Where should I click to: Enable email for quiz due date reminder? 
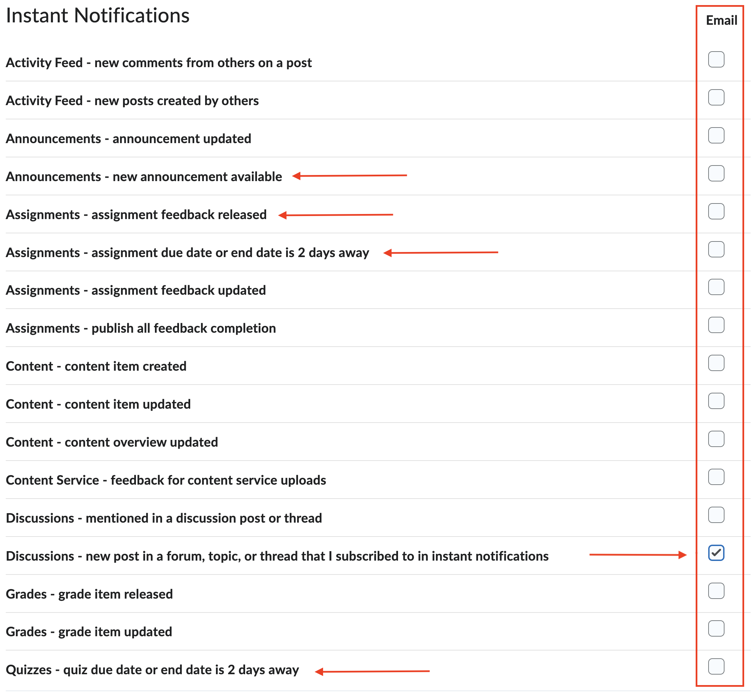(x=716, y=667)
